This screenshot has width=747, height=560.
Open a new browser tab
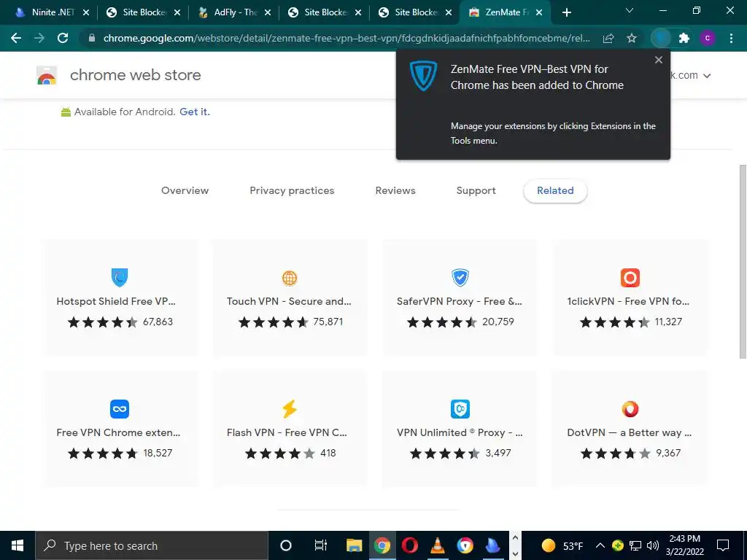(566, 12)
